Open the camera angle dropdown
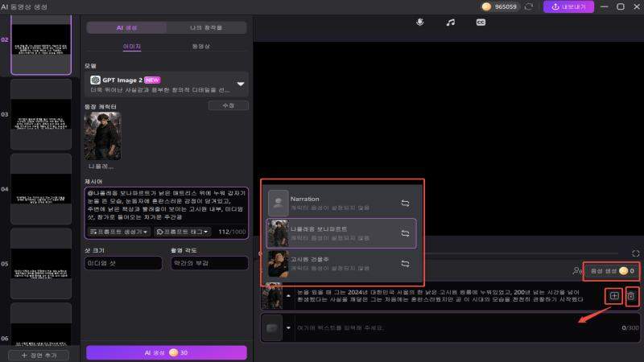Viewport: 644px width, 362px height. (209, 263)
